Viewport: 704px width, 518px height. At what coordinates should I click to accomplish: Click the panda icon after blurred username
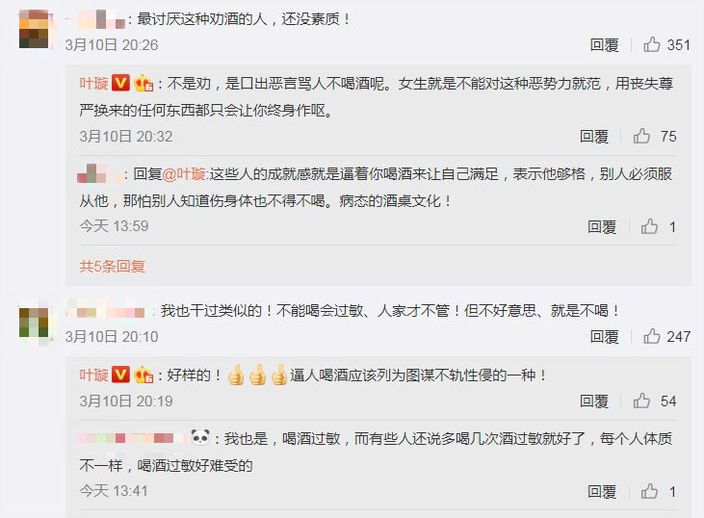(x=200, y=436)
